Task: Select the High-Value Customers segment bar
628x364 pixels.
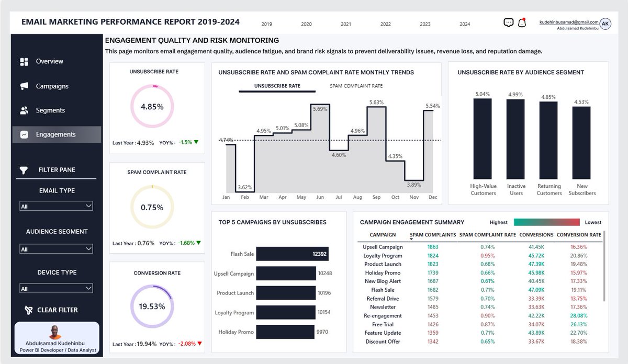Action: (x=483, y=139)
